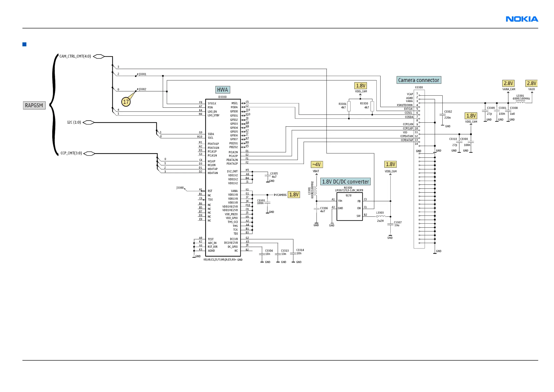Click capacitor label C3314
Image resolution: width=554 pixels, height=392 pixels.
click(x=300, y=250)
